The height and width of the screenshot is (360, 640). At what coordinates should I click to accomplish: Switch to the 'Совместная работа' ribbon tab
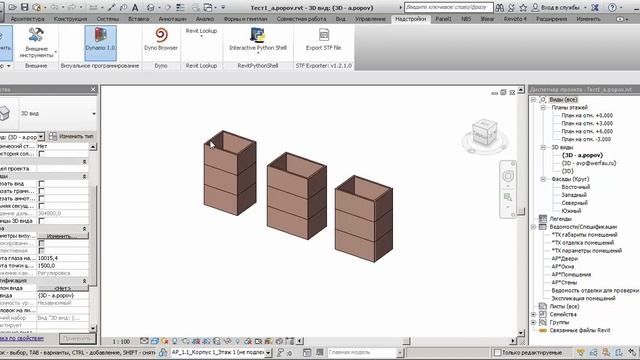301,19
